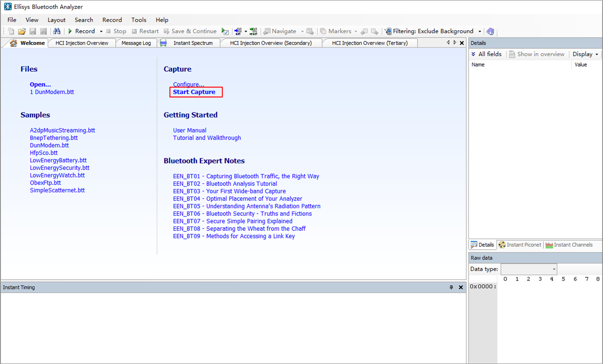Viewport: 603px width, 364px height.
Task: Open EEN_BT07 Secure Simple Pairing note
Action: pyautogui.click(x=233, y=221)
